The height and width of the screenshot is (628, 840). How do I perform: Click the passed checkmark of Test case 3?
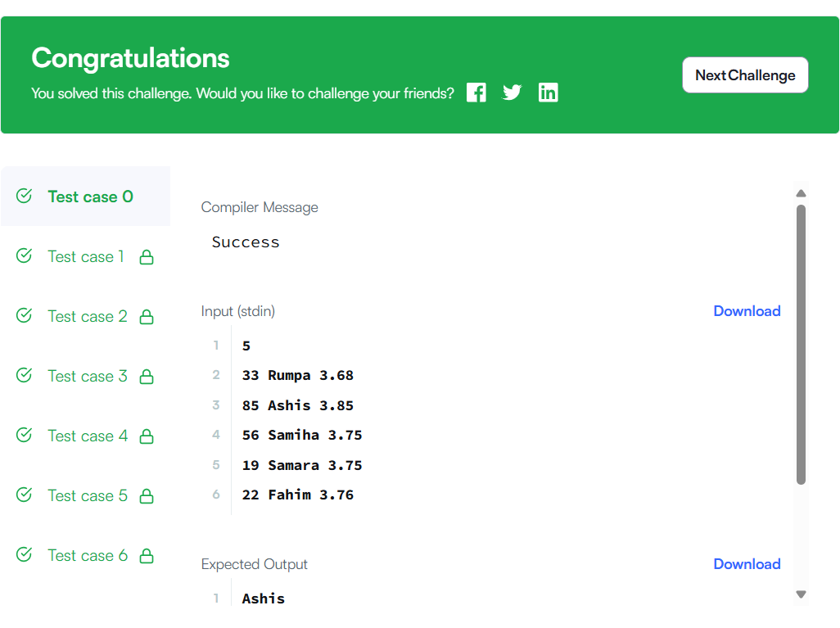[24, 375]
